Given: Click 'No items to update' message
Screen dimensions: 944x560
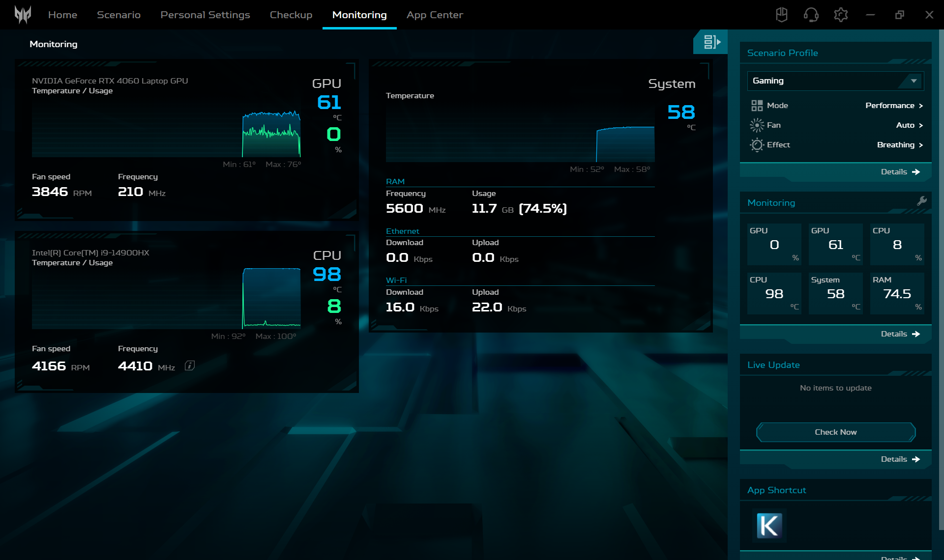Looking at the screenshot, I should pyautogui.click(x=835, y=388).
